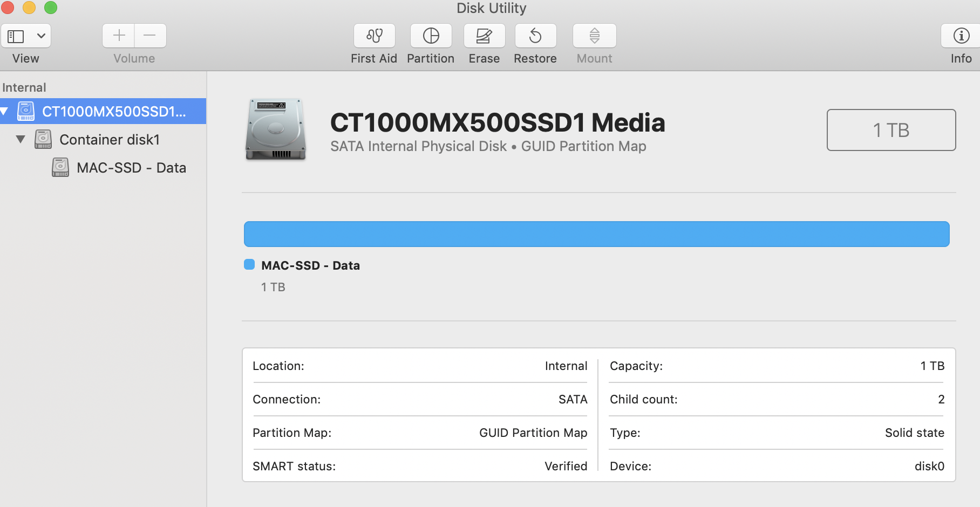Screen dimensions: 980x507
Task: Click the Connection value SATA
Action: (x=573, y=399)
